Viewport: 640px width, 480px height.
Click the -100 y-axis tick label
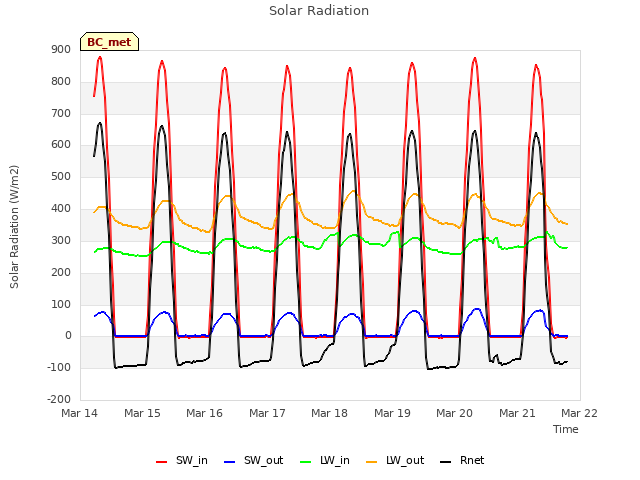click(x=59, y=367)
